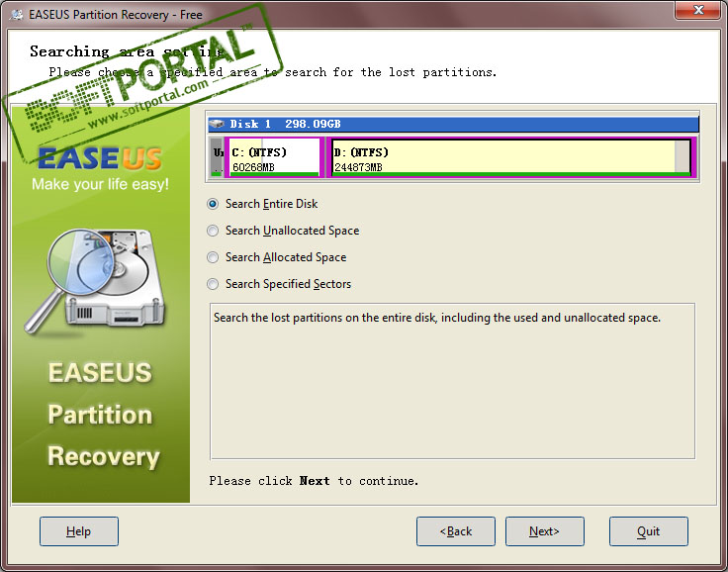Click the gray unallocated end of D: partition
The image size is (728, 572).
(682, 156)
